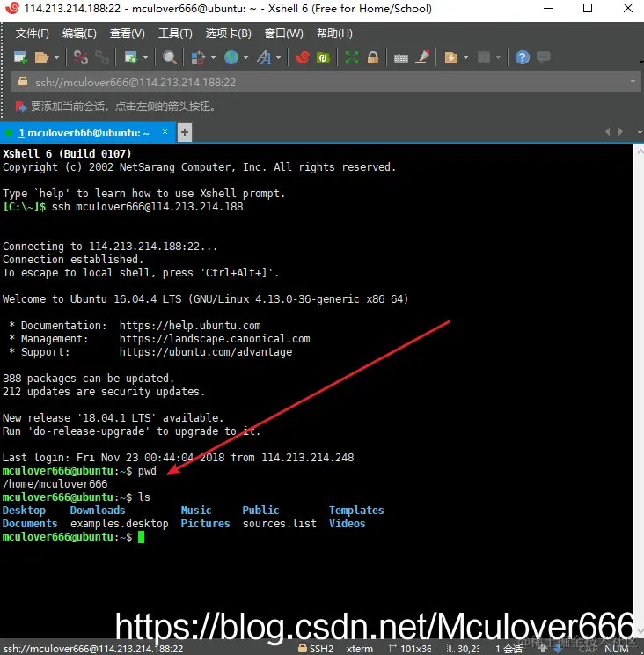The image size is (644, 655).
Task: Click the Downloads directory name
Action: [98, 510]
